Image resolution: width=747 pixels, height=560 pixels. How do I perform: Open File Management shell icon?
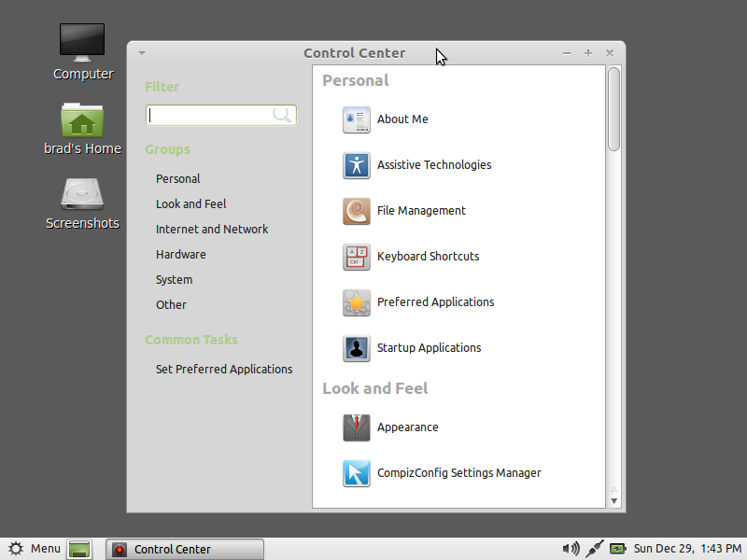pyautogui.click(x=357, y=211)
